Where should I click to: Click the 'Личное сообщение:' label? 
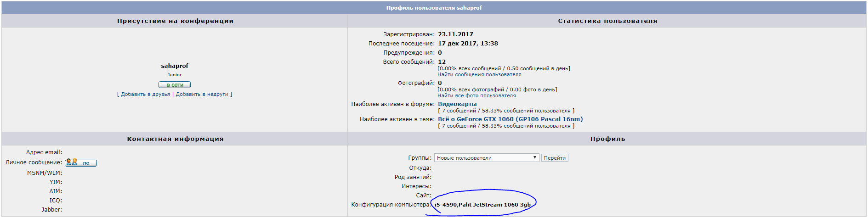(34, 162)
